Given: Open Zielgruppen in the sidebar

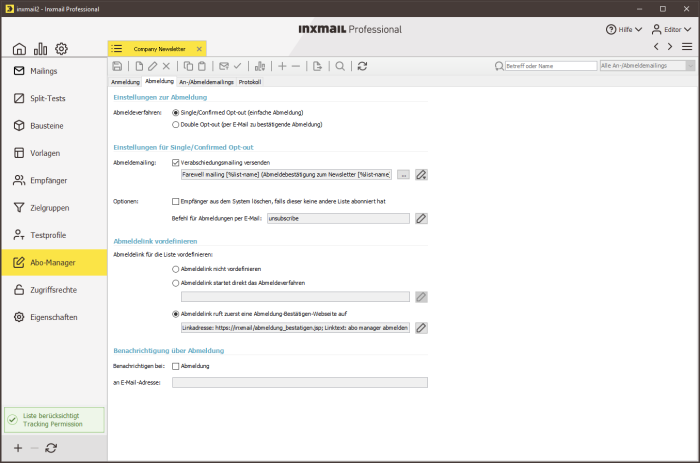Looking at the screenshot, I should [54, 208].
